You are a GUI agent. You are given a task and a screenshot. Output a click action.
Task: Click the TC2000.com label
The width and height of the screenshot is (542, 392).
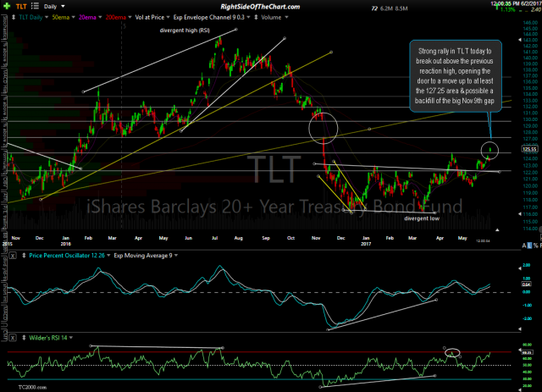coord(32,387)
